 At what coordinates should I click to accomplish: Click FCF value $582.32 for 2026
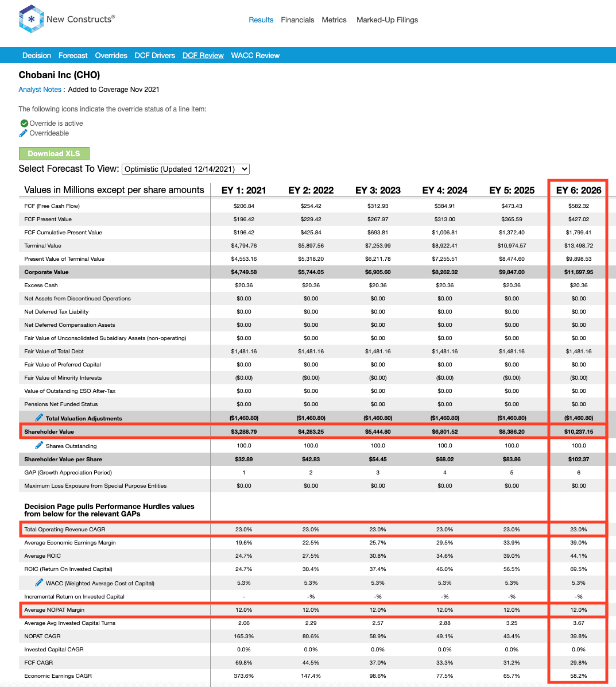pyautogui.click(x=579, y=206)
